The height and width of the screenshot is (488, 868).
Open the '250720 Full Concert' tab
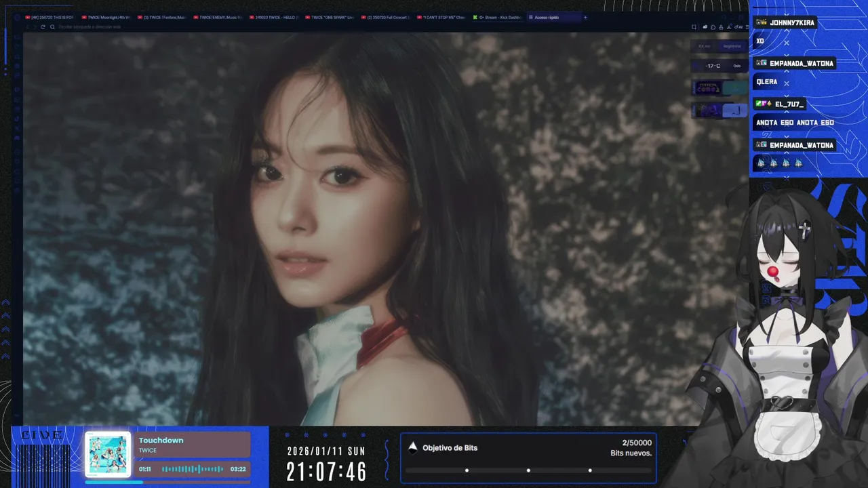pos(384,17)
